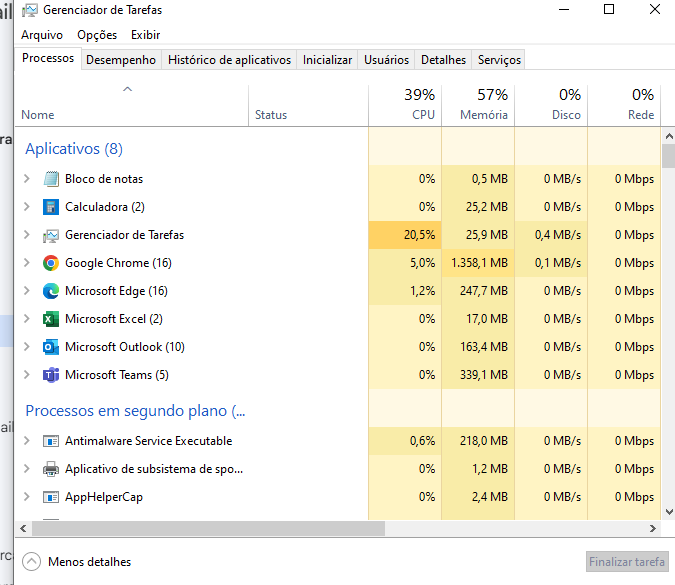This screenshot has height=585, width=675.
Task: Select the Microsoft Excel icon
Action: pos(51,319)
